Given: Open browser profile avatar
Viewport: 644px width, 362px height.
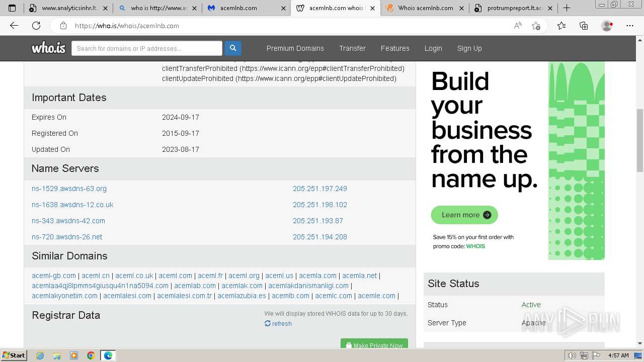Looking at the screenshot, I should tap(607, 26).
